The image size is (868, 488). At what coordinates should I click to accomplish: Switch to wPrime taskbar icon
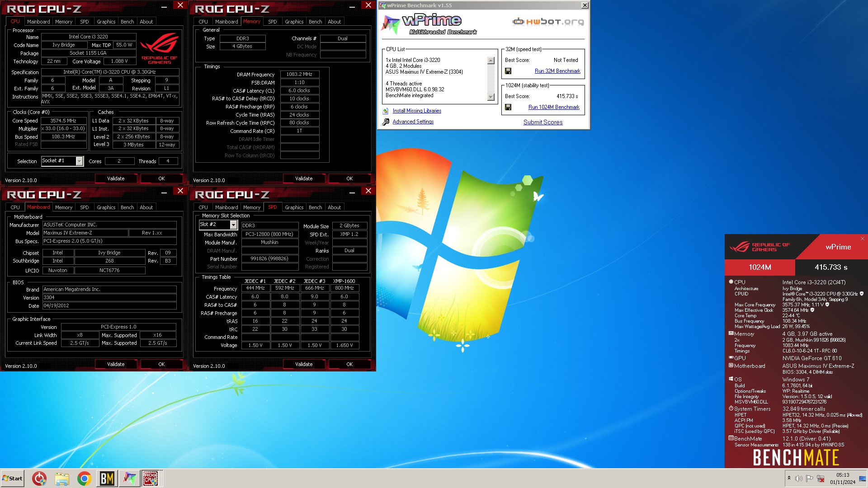point(129,478)
